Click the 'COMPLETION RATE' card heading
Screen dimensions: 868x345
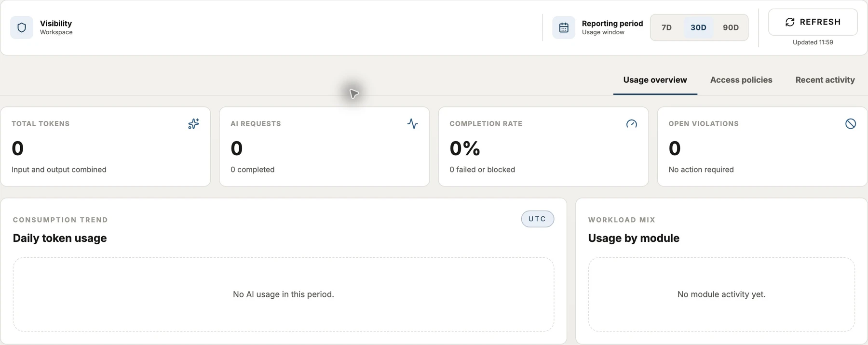[486, 124]
